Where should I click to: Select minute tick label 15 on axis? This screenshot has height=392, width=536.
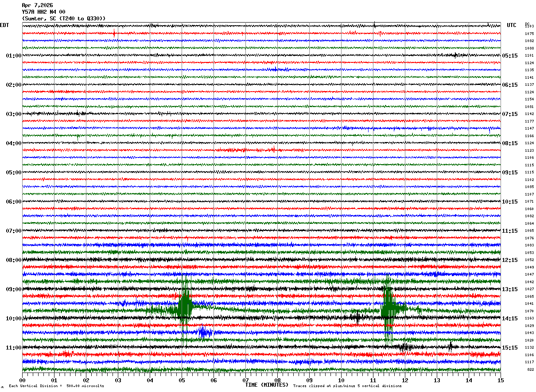[501, 380]
